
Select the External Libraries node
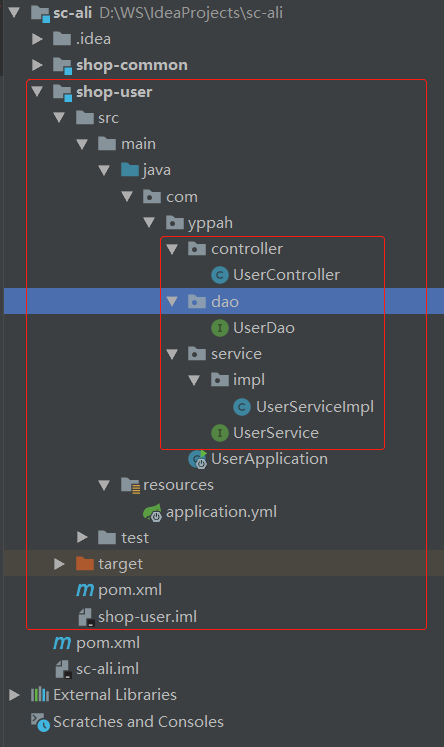[x=115, y=695]
